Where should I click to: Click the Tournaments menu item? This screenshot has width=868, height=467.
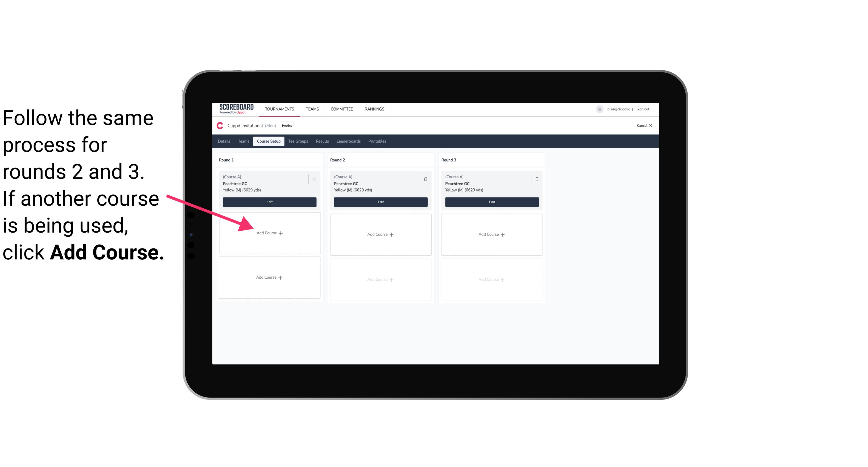(x=280, y=109)
